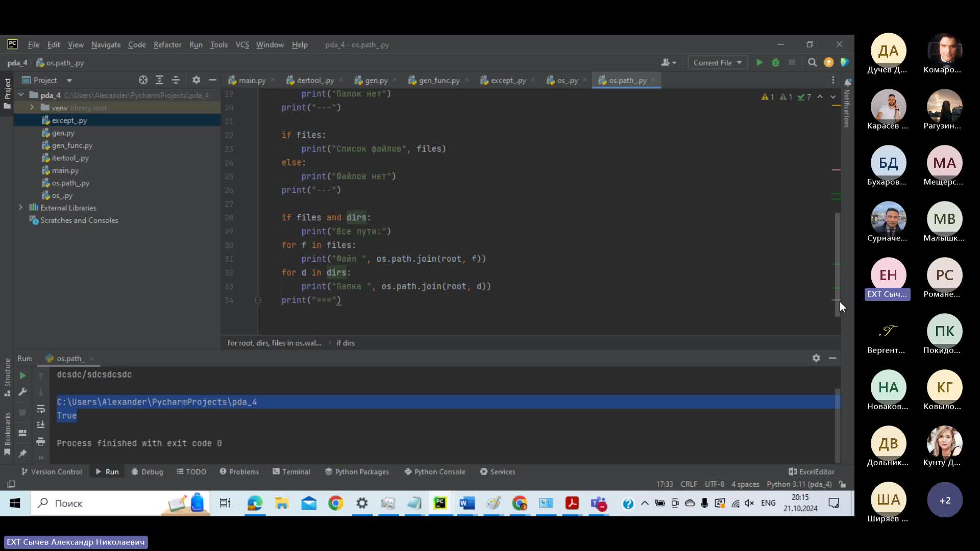The image size is (980, 551).
Task: Go to previous highlighted error arrow
Action: (820, 97)
